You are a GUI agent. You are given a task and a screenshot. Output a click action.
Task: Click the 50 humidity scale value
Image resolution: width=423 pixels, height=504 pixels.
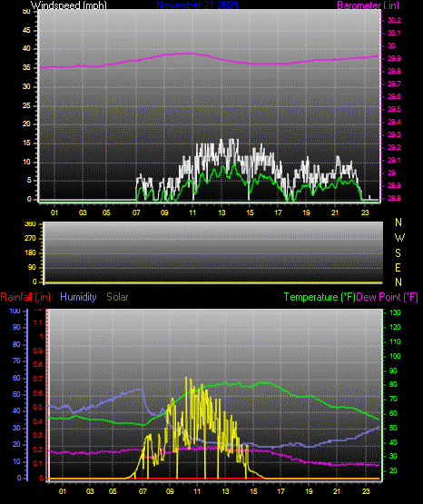[x=16, y=394]
